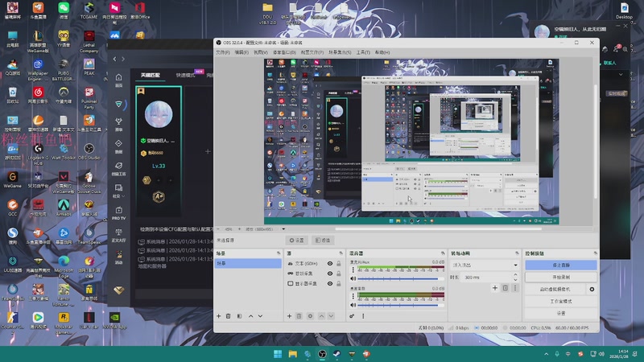This screenshot has width=644, height=362.
Task: Lock the display capture source
Action: pyautogui.click(x=339, y=284)
